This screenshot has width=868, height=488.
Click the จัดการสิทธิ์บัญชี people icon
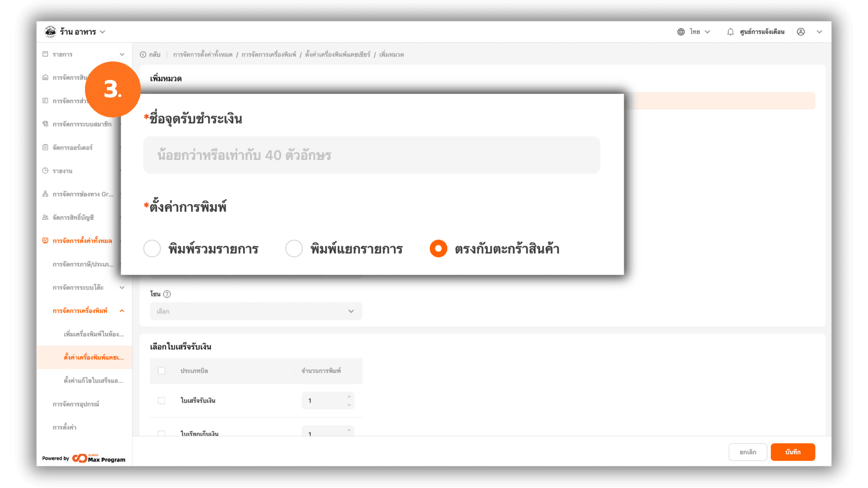[x=45, y=217]
